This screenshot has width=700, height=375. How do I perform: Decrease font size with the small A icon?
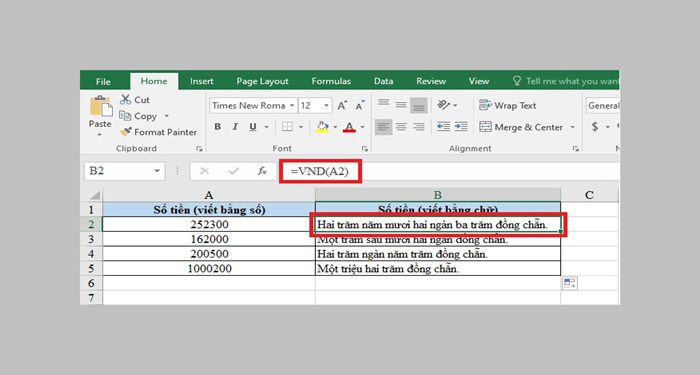[x=360, y=106]
